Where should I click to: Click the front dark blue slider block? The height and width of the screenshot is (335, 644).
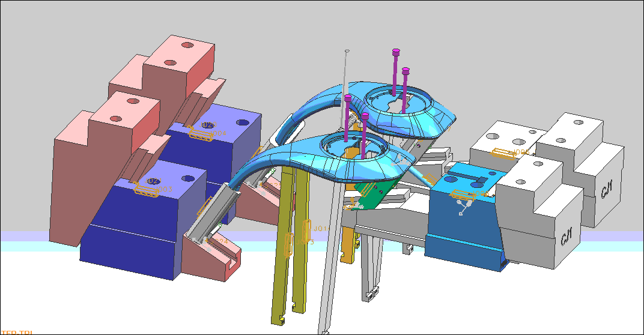pyautogui.click(x=126, y=240)
